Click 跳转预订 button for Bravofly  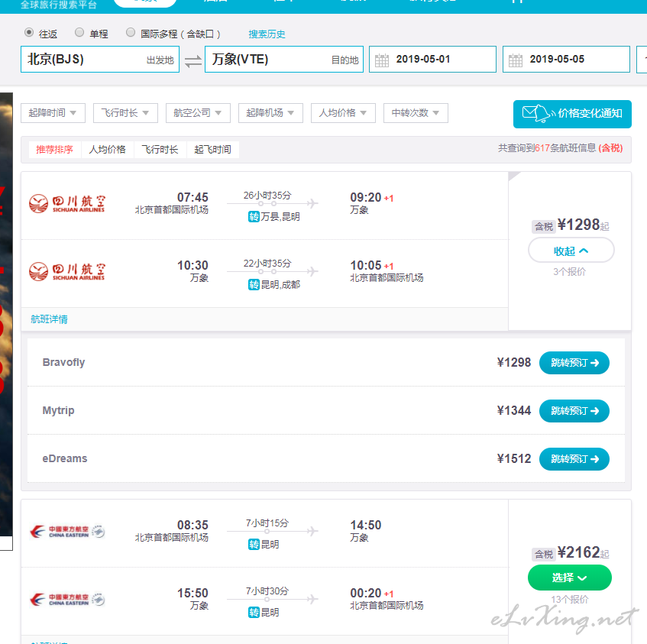574,363
